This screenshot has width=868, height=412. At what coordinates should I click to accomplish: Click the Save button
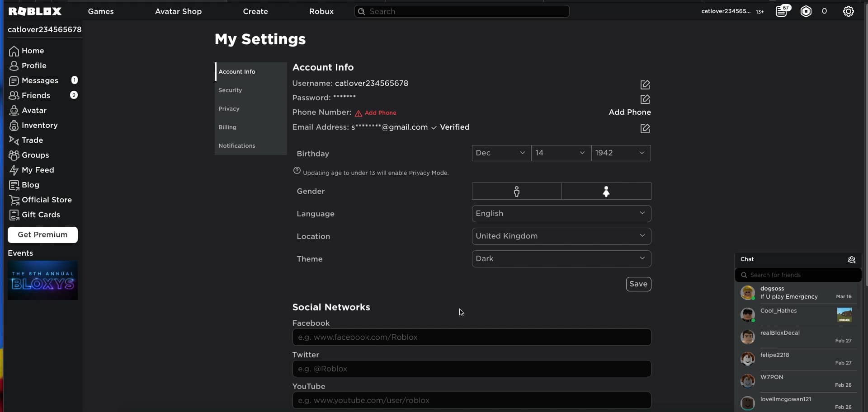638,284
